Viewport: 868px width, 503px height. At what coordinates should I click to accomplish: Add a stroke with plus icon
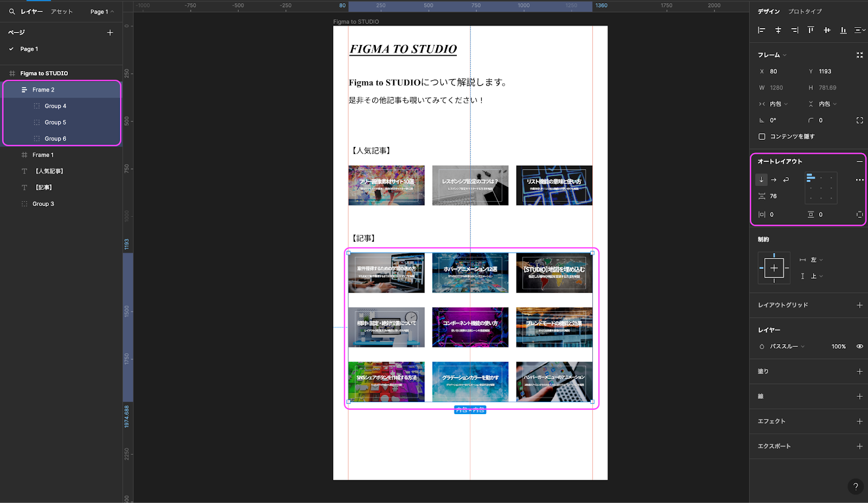coord(860,396)
